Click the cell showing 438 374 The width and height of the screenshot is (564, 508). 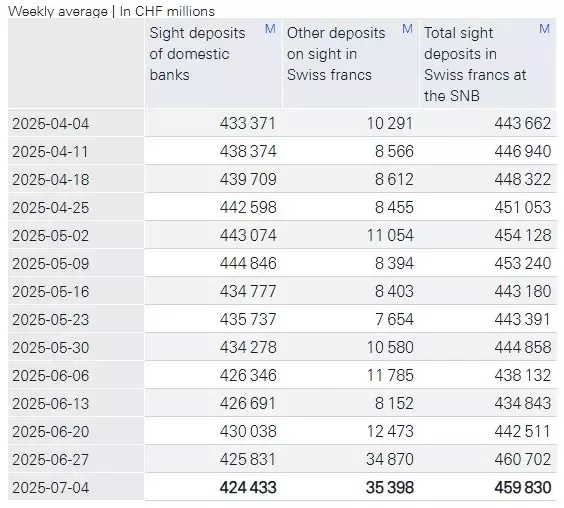click(248, 151)
